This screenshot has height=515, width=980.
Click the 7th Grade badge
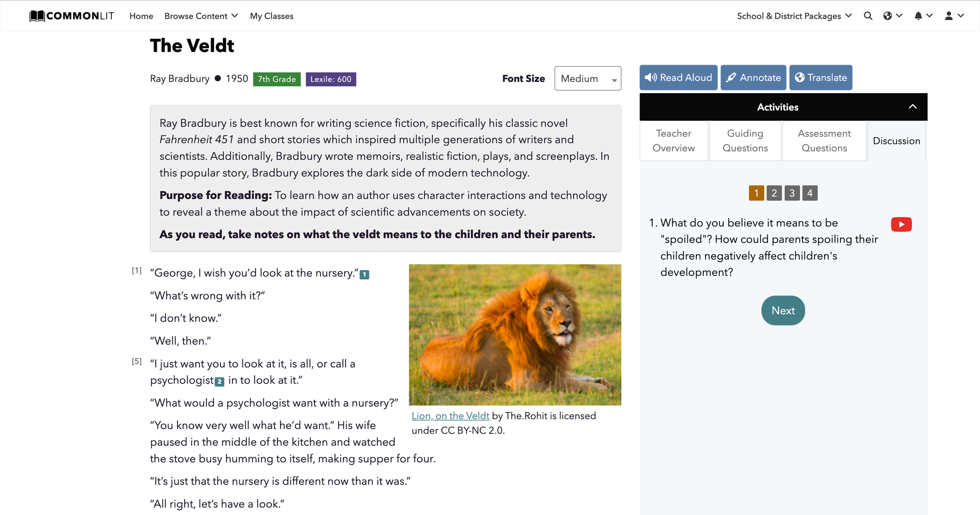(277, 79)
